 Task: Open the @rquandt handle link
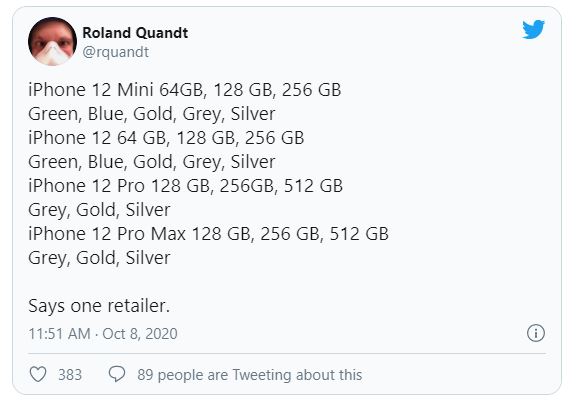[x=115, y=52]
